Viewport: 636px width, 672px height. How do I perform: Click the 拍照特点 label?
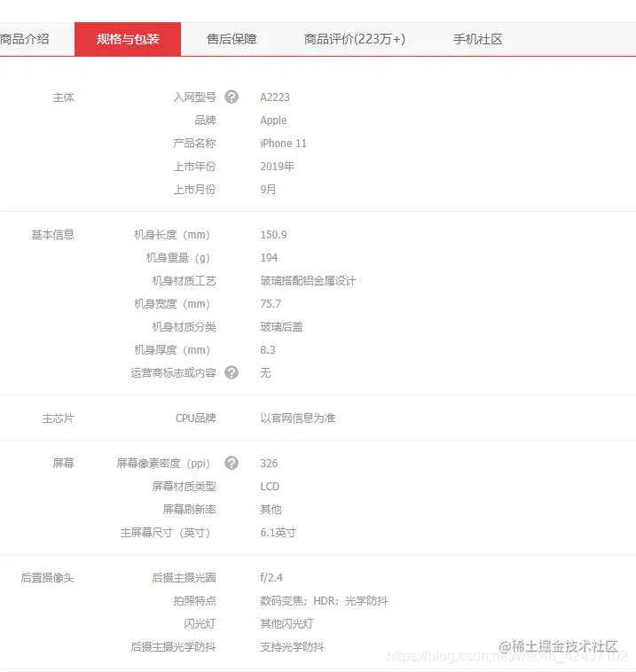(x=194, y=601)
